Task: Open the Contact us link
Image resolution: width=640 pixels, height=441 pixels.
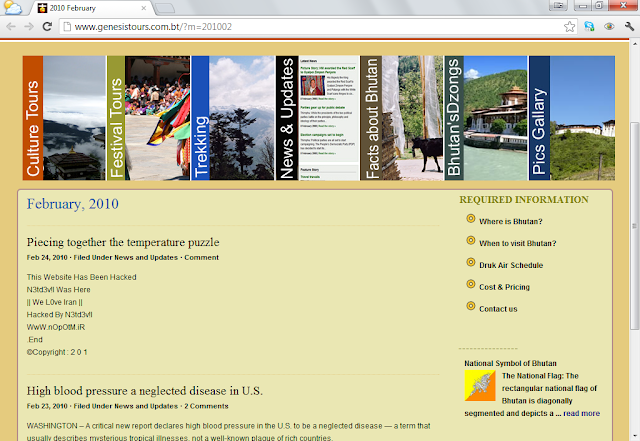Action: [498, 309]
